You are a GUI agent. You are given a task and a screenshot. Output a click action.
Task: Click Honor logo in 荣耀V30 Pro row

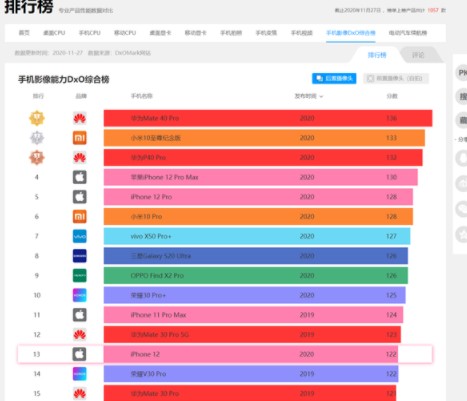click(x=80, y=374)
